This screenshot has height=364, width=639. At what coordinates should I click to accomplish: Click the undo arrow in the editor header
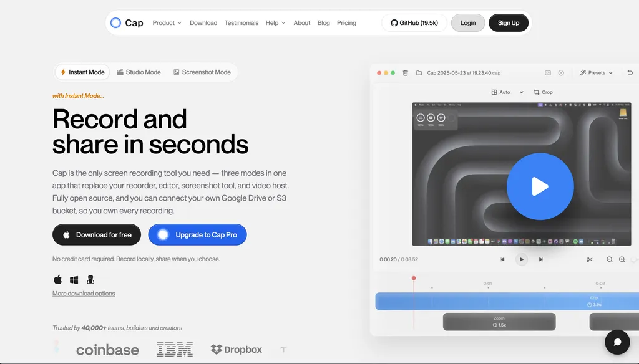click(x=630, y=73)
